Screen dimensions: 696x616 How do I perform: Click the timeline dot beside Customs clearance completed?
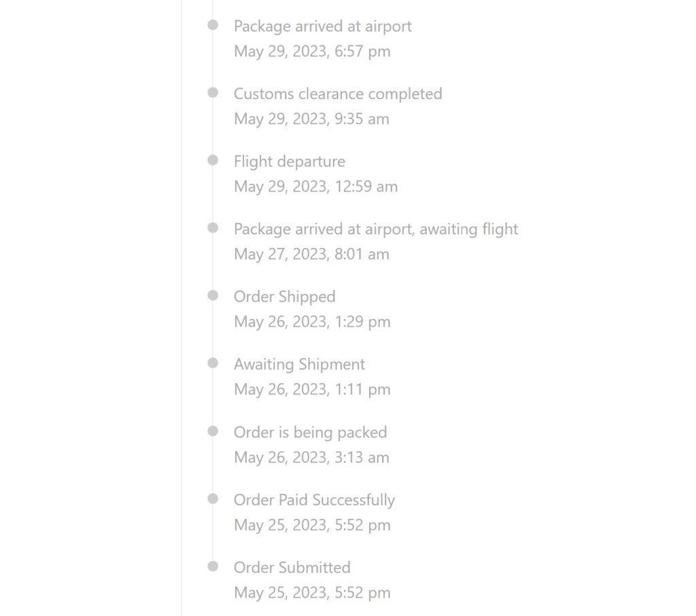point(213,92)
